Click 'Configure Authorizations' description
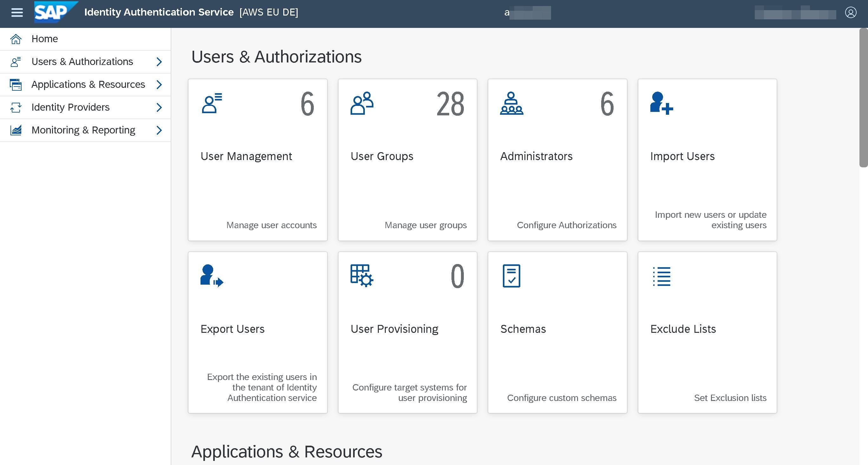The height and width of the screenshot is (465, 868). 566,225
